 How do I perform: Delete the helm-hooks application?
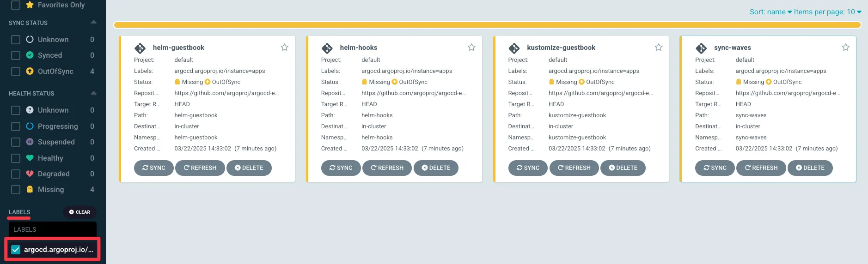click(x=436, y=168)
